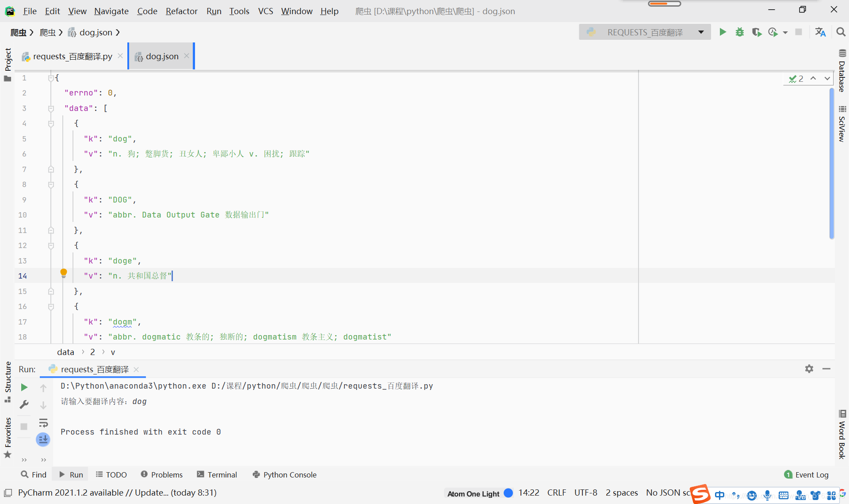This screenshot has height=504, width=849.
Task: Toggle soft-wrap in Run console
Action: (x=43, y=423)
